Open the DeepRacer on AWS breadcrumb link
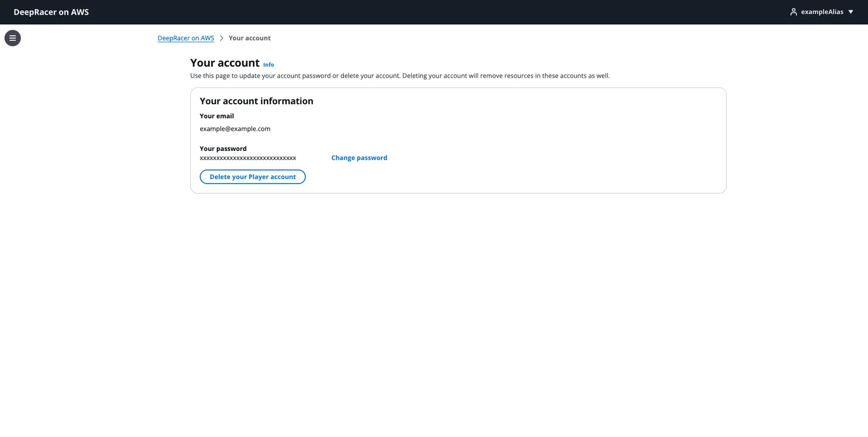The height and width of the screenshot is (437, 868). [x=186, y=38]
